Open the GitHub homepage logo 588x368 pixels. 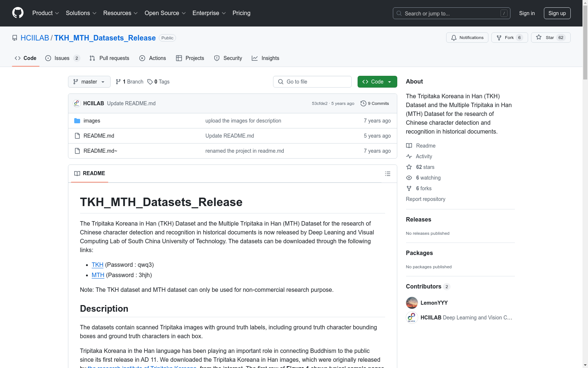[x=18, y=13]
